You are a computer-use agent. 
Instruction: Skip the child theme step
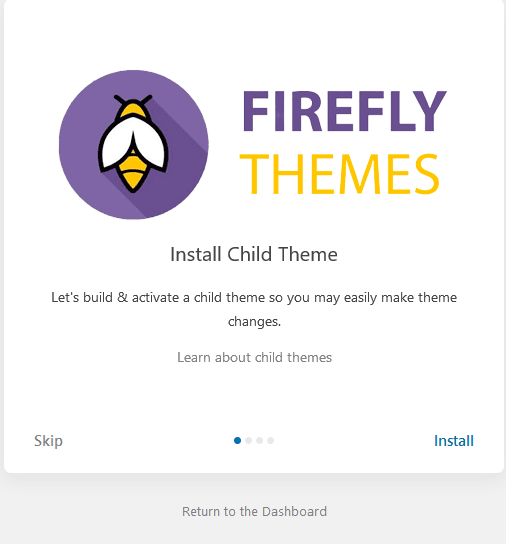click(48, 441)
